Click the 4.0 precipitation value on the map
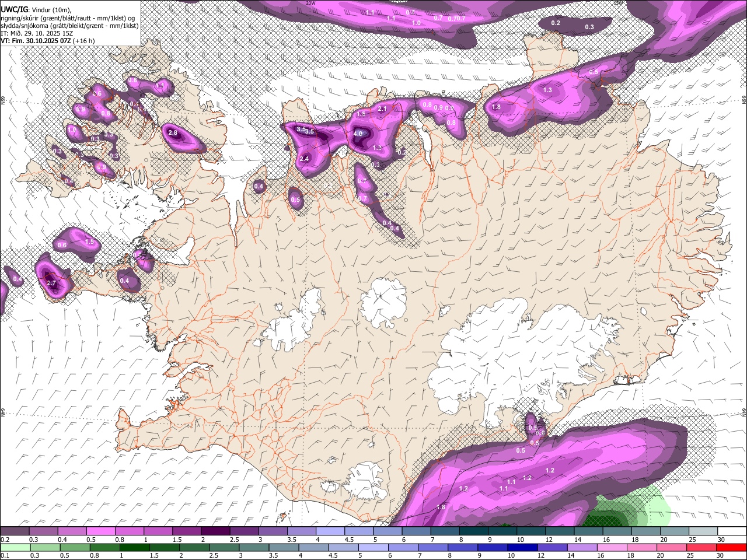 [x=358, y=134]
